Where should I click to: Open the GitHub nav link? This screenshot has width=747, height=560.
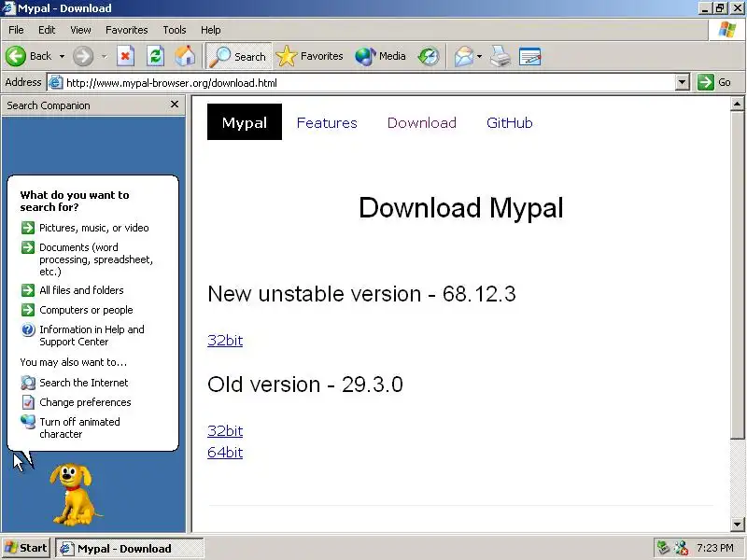pos(509,123)
